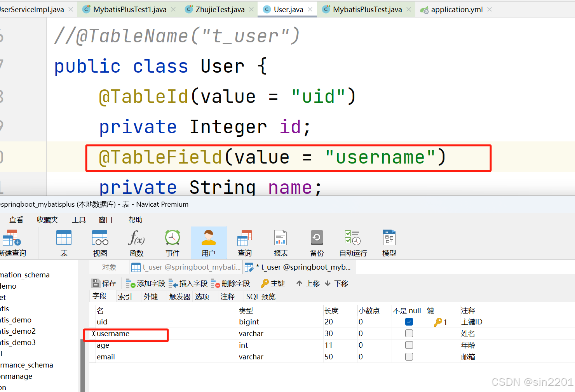Open the 帮助 menu
This screenshot has width=575, height=392.
(x=136, y=220)
